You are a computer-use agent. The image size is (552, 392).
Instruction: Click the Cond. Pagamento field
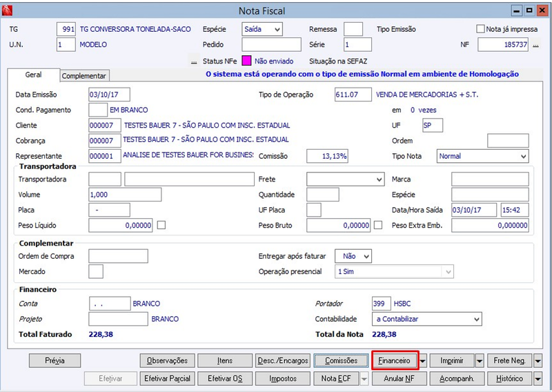click(x=98, y=110)
